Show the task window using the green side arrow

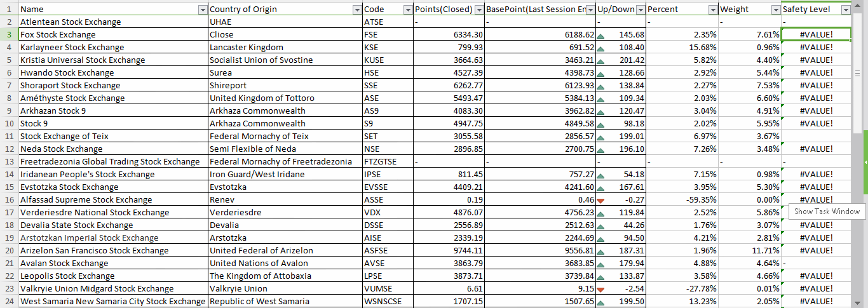[x=865, y=162]
